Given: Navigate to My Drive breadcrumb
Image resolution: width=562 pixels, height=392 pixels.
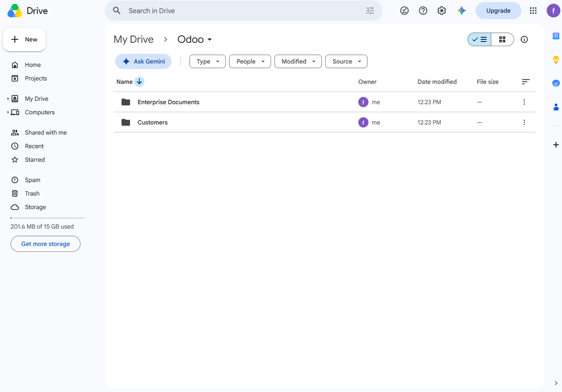Looking at the screenshot, I should 133,39.
